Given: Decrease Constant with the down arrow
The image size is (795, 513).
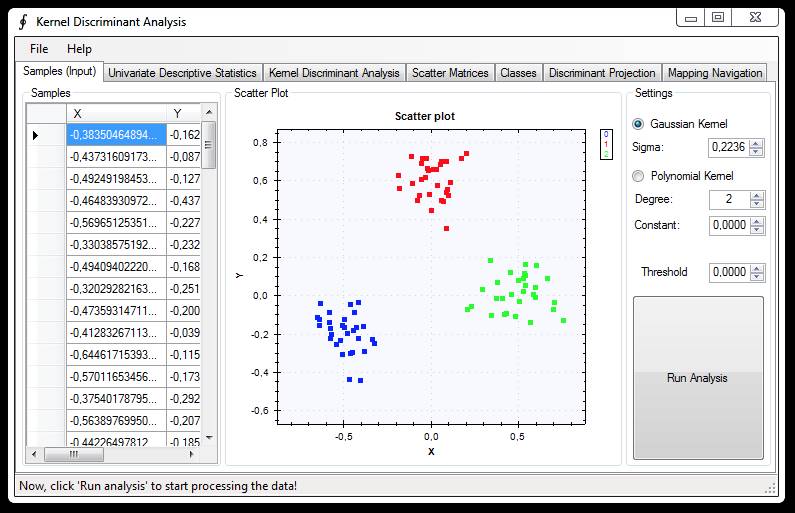Looking at the screenshot, I should click(x=757, y=229).
